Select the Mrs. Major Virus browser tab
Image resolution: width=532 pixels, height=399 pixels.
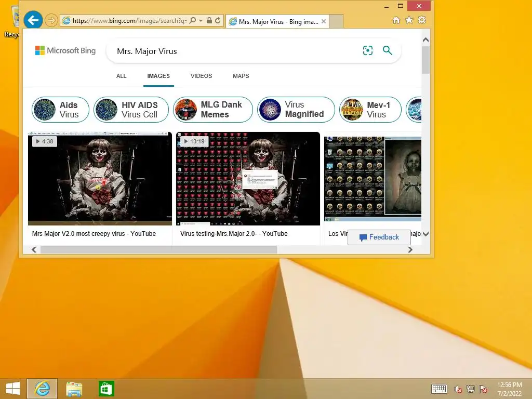pos(277,21)
